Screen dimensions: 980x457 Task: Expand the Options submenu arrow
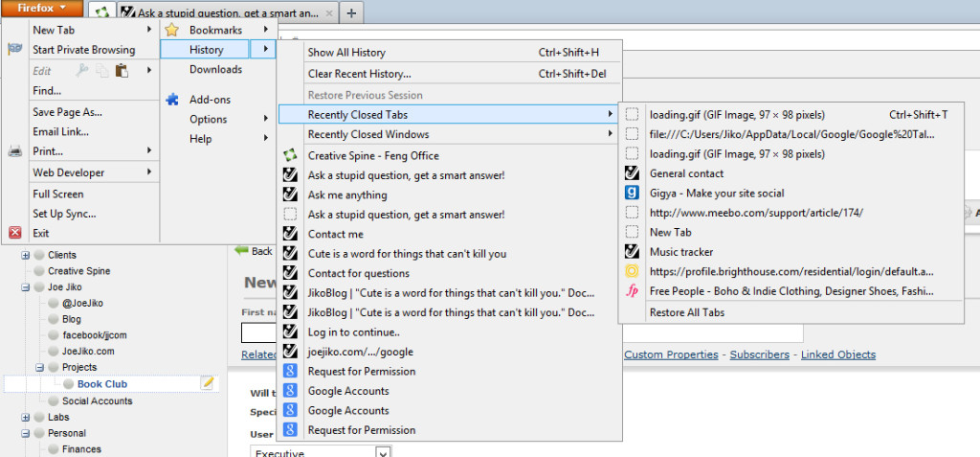tap(266, 118)
